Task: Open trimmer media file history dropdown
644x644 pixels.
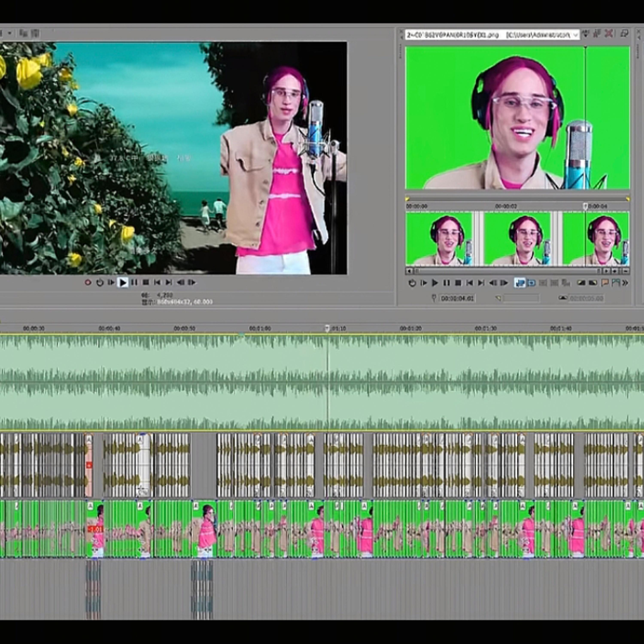Action: point(575,35)
